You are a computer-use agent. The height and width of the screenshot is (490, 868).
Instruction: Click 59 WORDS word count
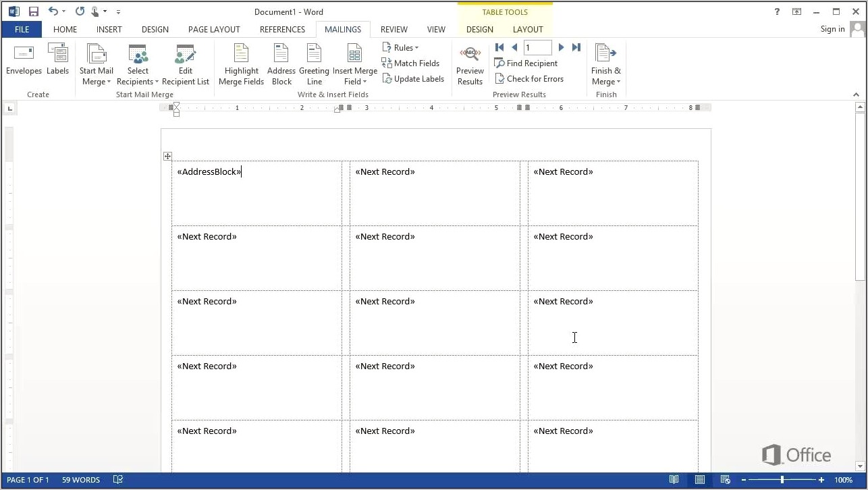pyautogui.click(x=81, y=480)
